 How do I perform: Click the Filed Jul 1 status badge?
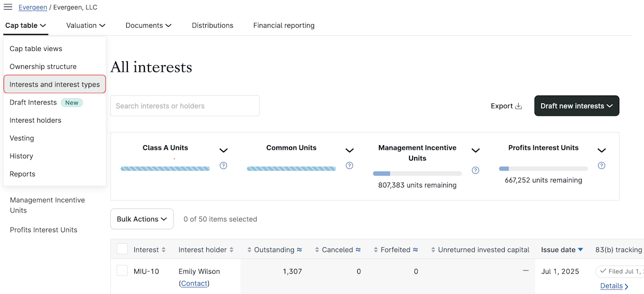(x=620, y=271)
